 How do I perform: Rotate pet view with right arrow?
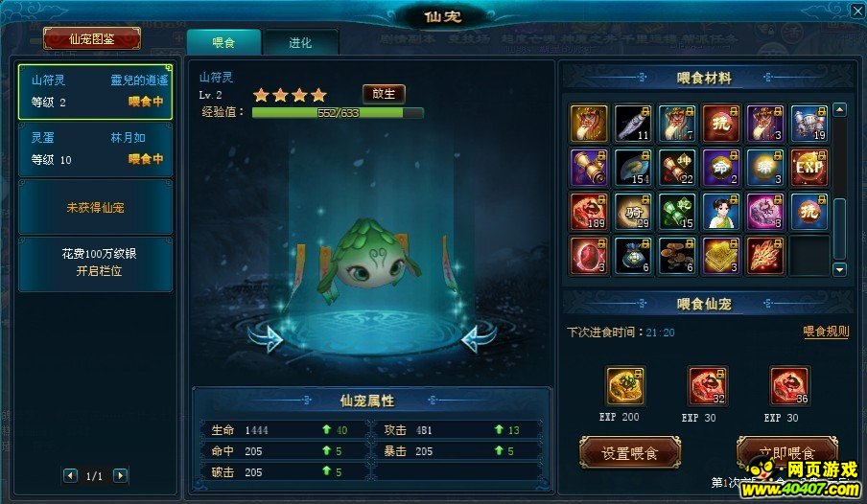click(479, 337)
